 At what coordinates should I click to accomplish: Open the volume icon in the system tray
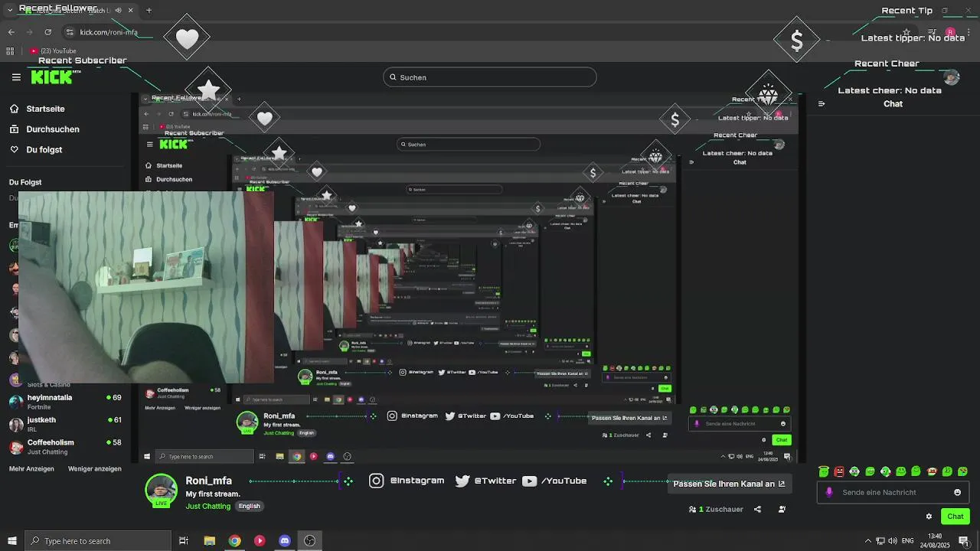tap(893, 541)
